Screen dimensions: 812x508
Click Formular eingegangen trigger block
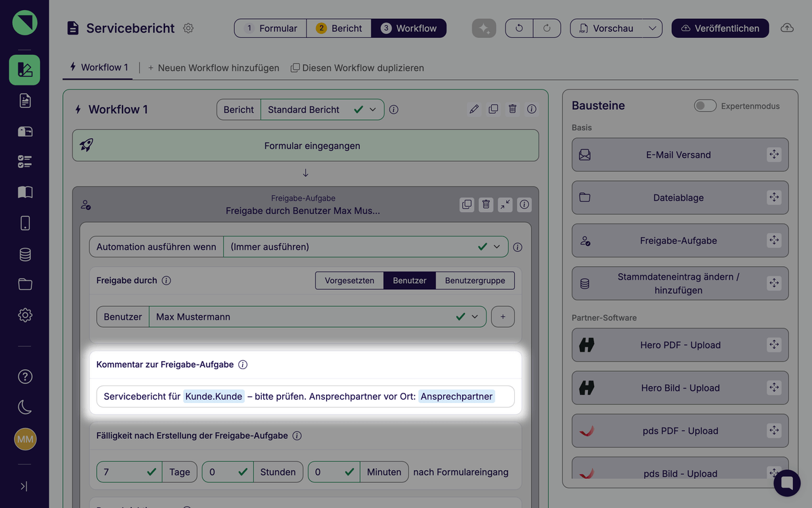tap(306, 146)
